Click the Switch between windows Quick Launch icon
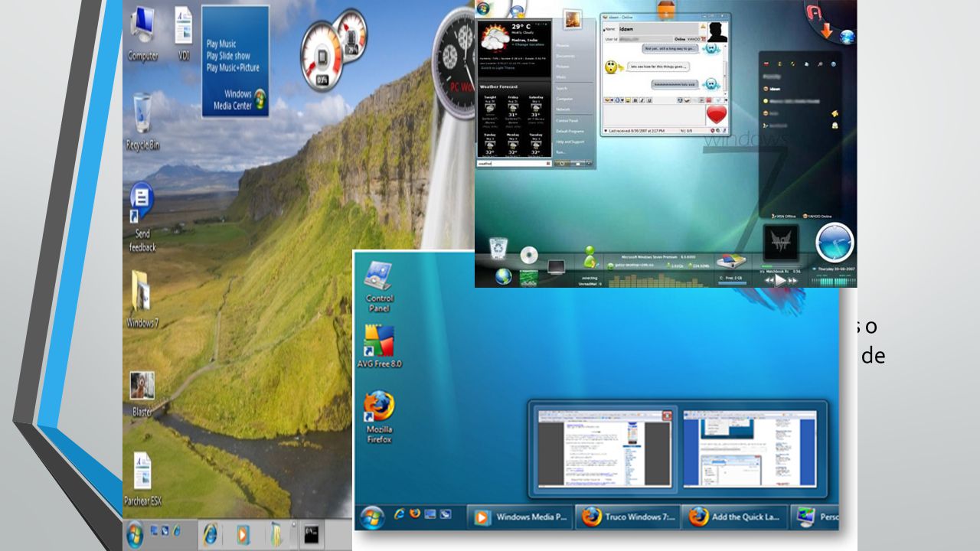 pyautogui.click(x=446, y=515)
